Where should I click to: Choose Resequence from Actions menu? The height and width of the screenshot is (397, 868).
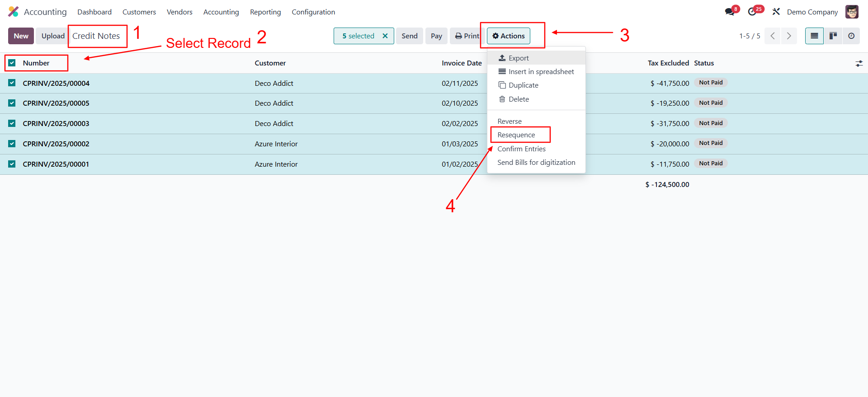(516, 135)
